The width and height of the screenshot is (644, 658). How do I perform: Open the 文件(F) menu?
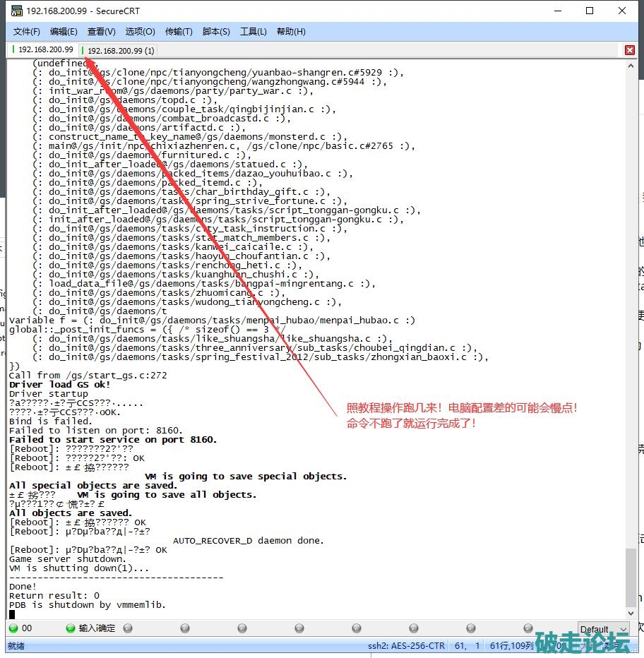27,31
